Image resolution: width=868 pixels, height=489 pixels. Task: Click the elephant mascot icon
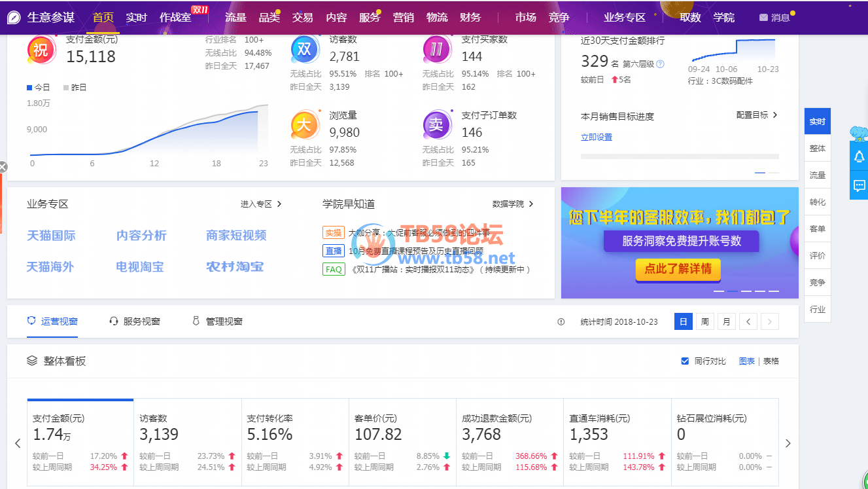(x=859, y=133)
